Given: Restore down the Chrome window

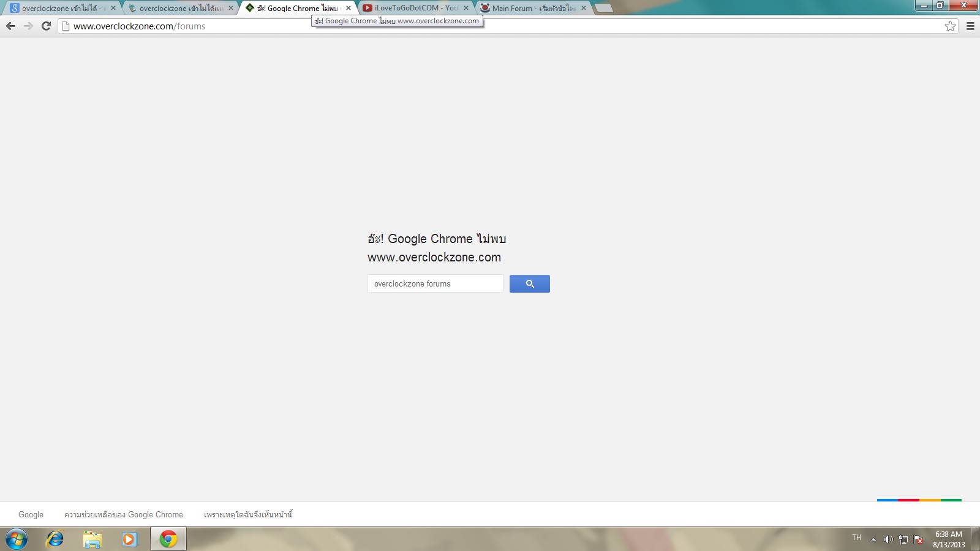Looking at the screenshot, I should (x=940, y=6).
